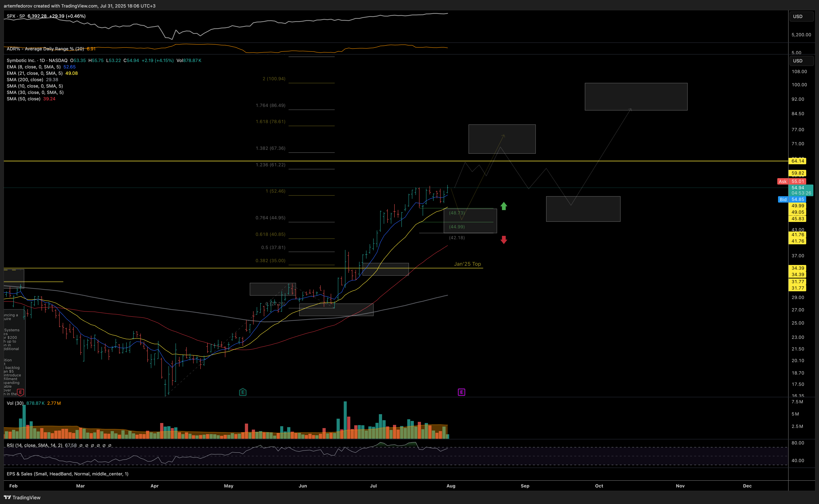The image size is (819, 504).
Task: Click the (48.73) level label
Action: coord(457,213)
